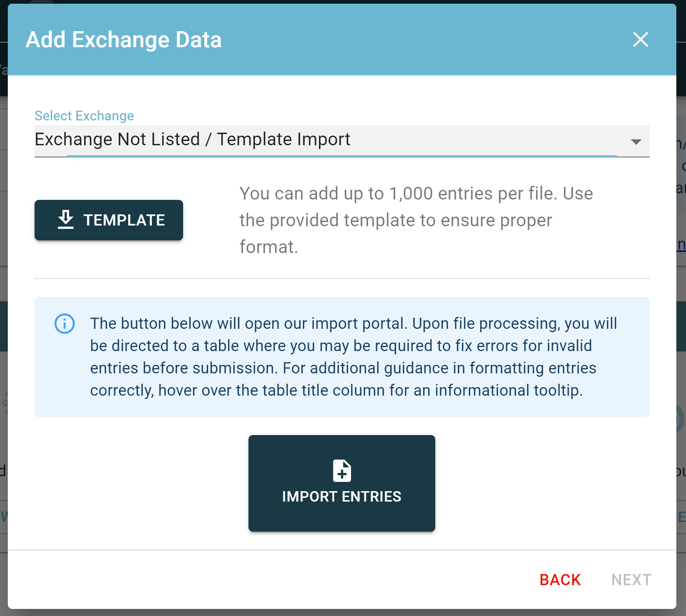Click the cut-off teal E button behind the dialog

coord(681,517)
